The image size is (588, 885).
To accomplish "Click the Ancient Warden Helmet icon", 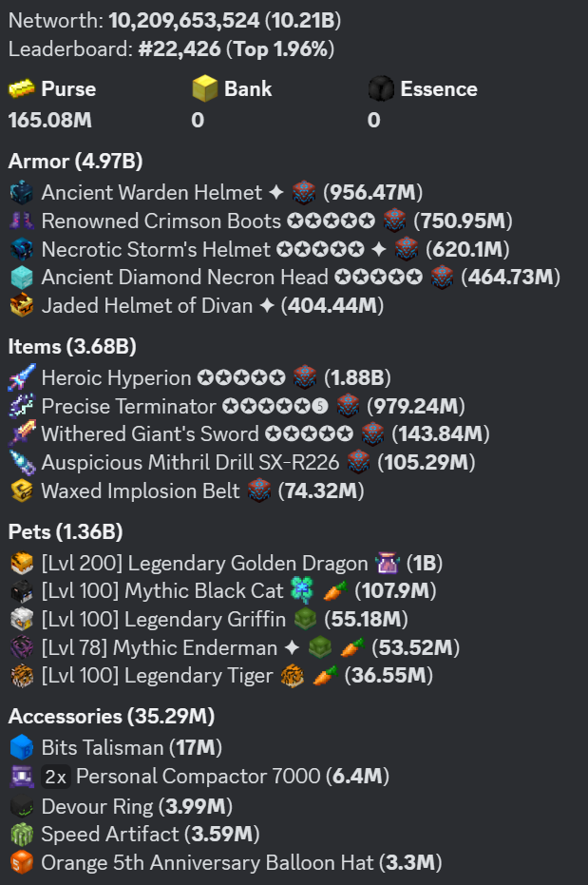I will (21, 193).
